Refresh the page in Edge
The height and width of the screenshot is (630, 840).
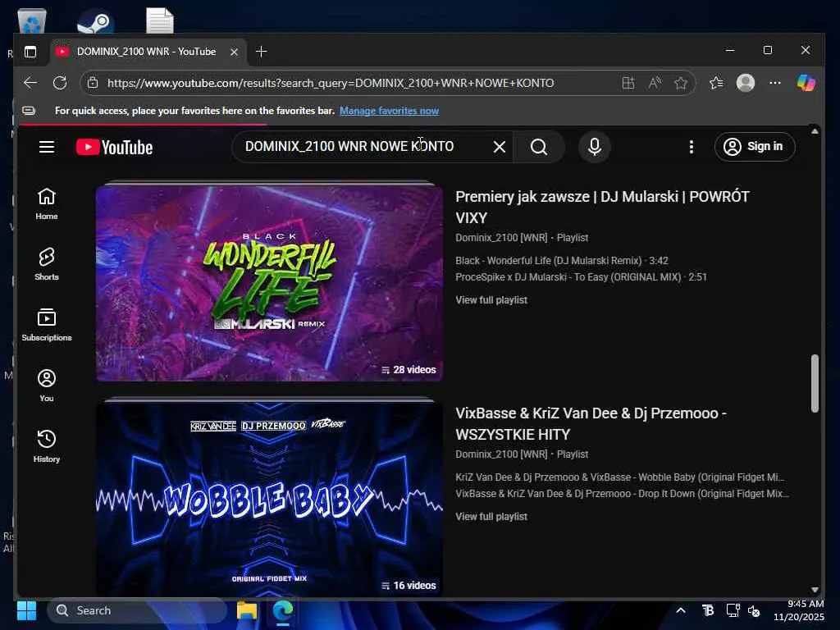60,83
